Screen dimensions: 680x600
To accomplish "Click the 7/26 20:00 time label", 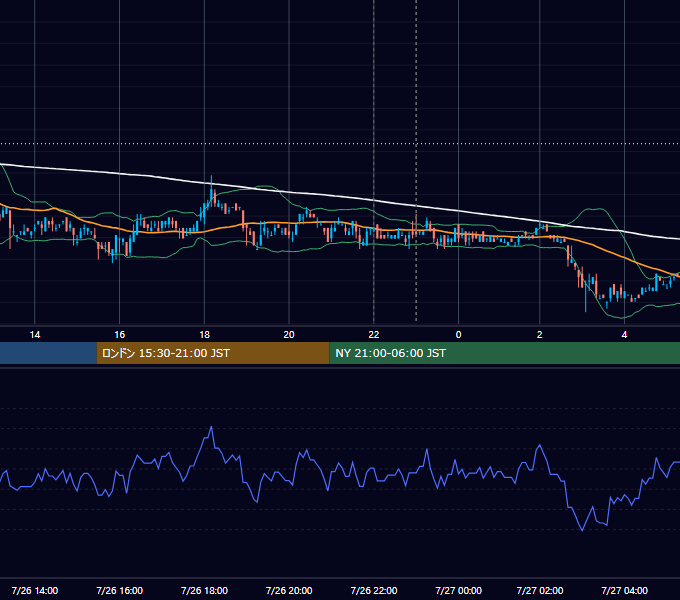I will (289, 590).
